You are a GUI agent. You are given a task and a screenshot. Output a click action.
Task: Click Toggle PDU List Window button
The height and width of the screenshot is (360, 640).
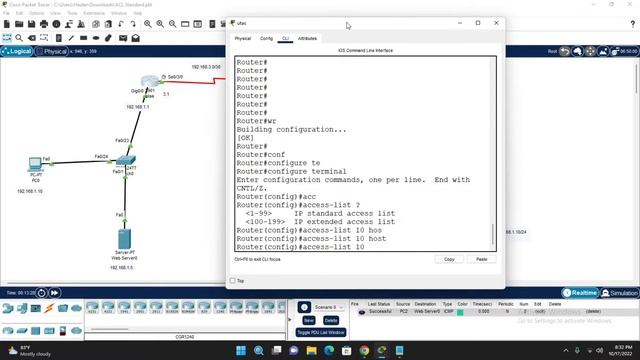[x=321, y=332]
